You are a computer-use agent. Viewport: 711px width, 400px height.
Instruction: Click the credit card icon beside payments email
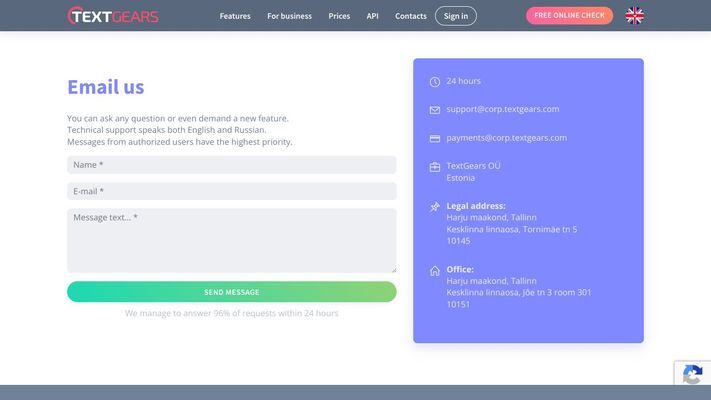(x=434, y=139)
